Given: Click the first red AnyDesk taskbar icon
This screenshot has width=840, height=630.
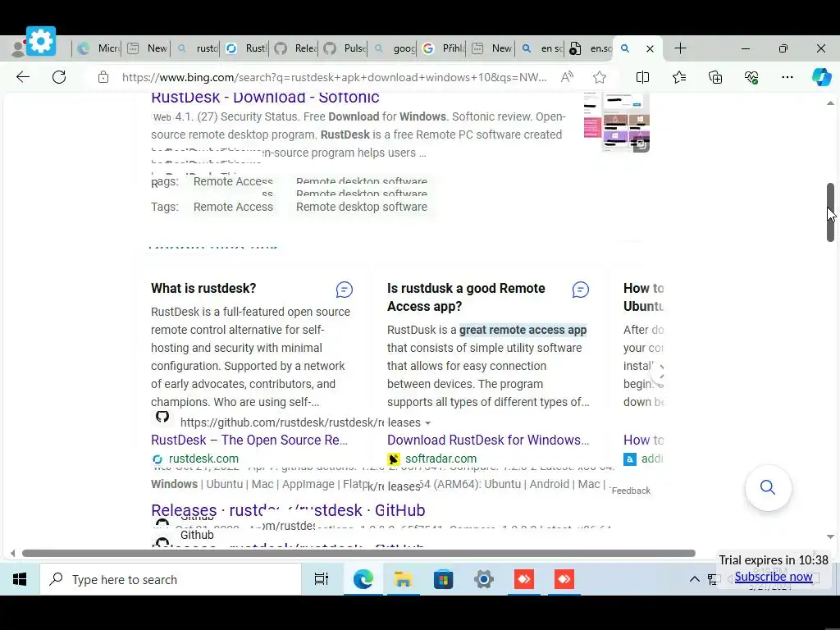Looking at the screenshot, I should tap(524, 579).
